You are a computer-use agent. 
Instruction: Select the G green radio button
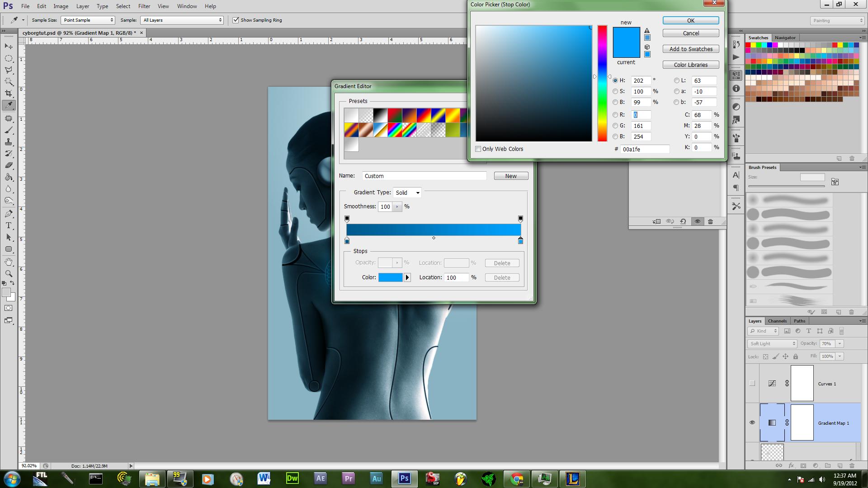tap(615, 126)
